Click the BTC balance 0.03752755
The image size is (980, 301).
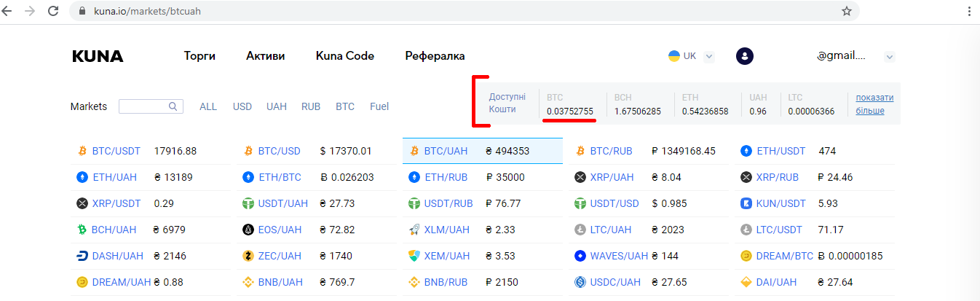point(570,112)
